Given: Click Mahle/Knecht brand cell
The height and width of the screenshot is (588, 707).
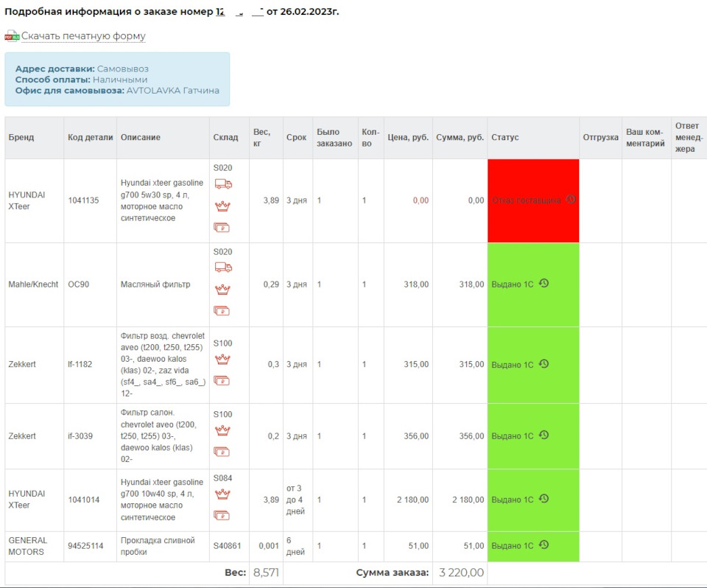Looking at the screenshot, I should pyautogui.click(x=33, y=284).
